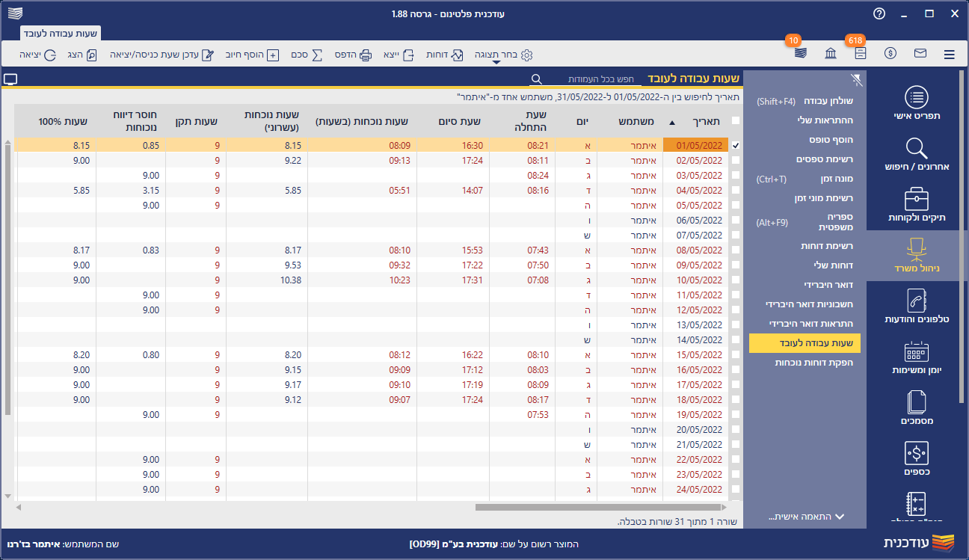Open the בחר תצוגה view dropdown

tap(504, 55)
